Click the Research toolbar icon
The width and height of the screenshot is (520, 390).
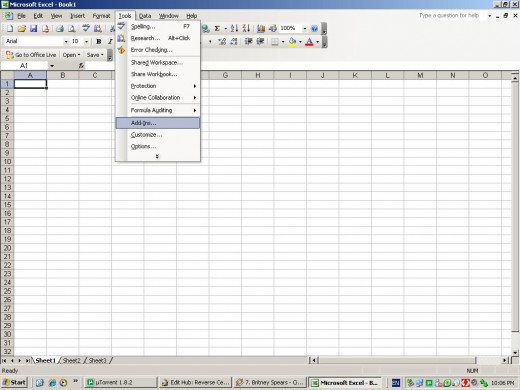(98, 29)
